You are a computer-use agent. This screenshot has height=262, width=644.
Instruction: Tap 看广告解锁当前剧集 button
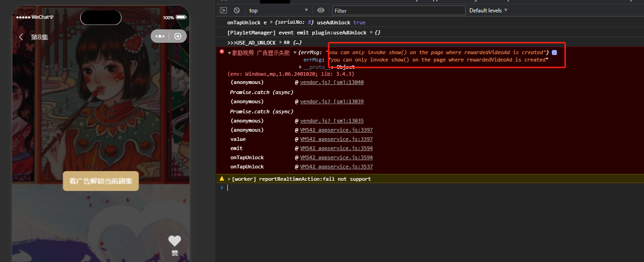click(x=101, y=181)
